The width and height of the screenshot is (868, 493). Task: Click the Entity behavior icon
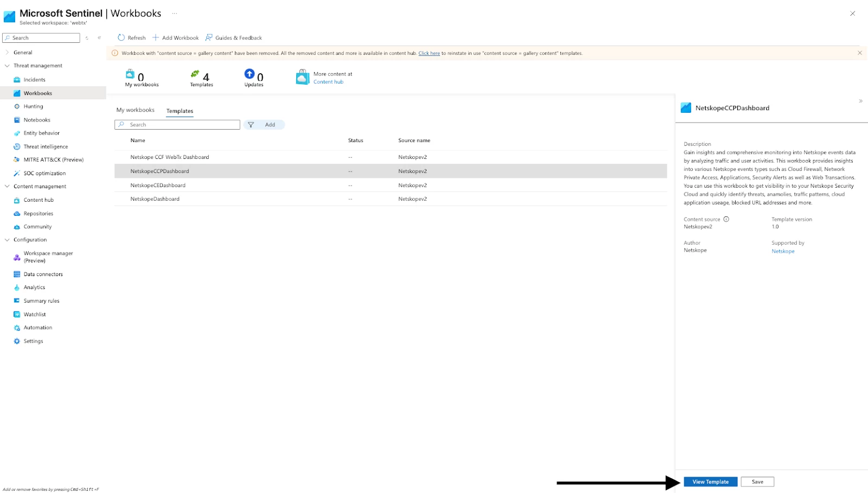pyautogui.click(x=17, y=133)
